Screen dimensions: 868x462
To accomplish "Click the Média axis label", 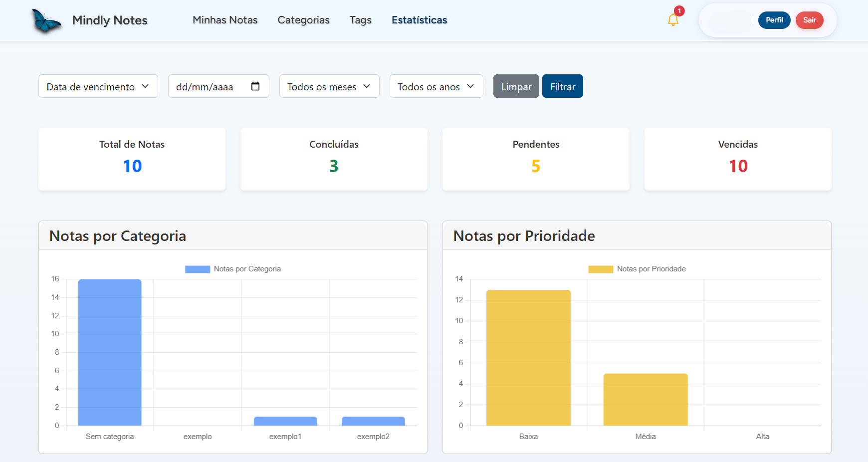I will coord(646,437).
